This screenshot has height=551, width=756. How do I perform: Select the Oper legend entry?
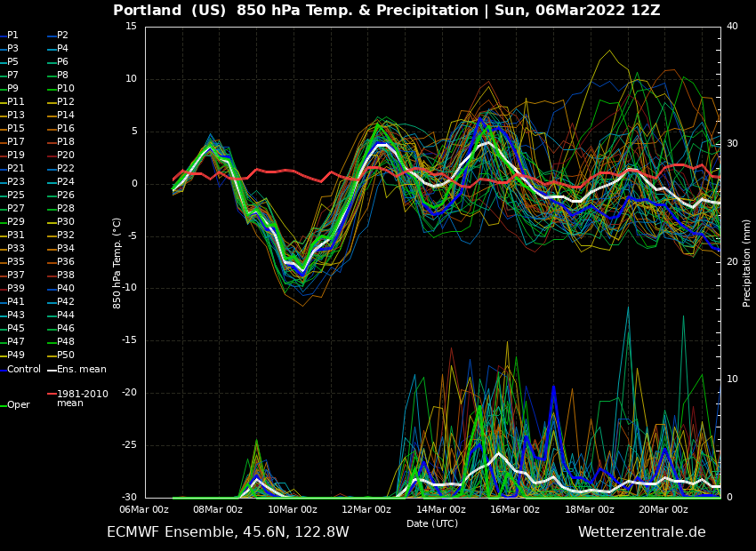tap(18, 405)
